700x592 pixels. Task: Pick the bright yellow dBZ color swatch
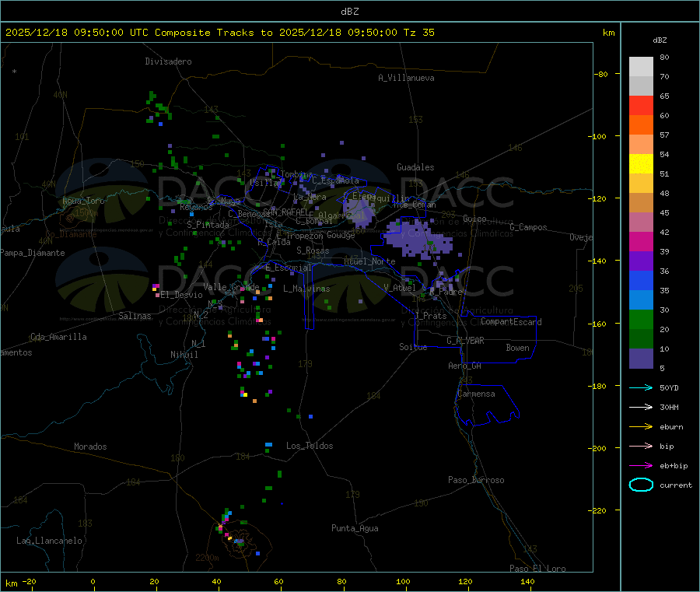click(x=641, y=163)
